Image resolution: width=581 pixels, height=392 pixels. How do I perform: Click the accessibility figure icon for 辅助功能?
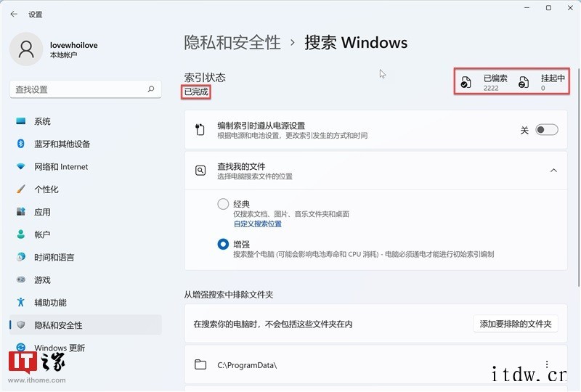tap(21, 302)
